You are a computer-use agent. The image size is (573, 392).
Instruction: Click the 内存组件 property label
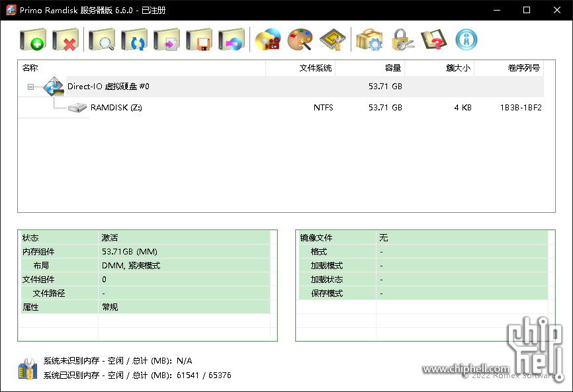point(38,252)
